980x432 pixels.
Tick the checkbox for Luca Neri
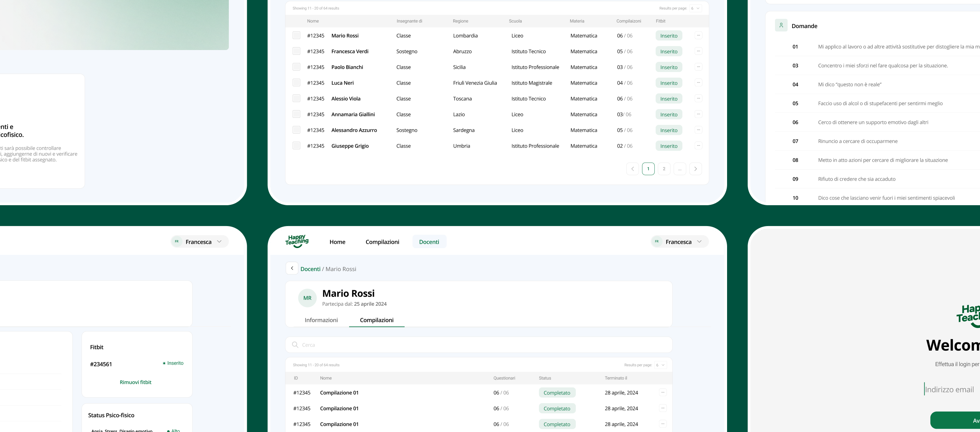click(297, 82)
